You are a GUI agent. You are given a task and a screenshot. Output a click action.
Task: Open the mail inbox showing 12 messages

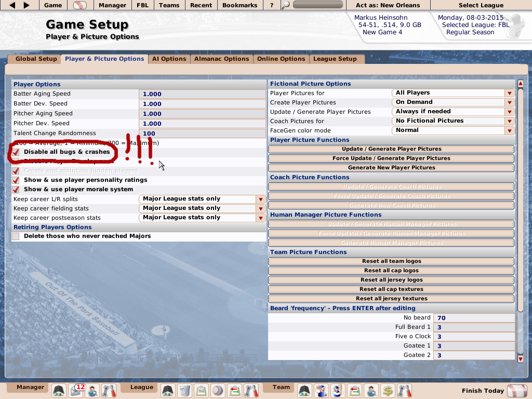click(76, 390)
